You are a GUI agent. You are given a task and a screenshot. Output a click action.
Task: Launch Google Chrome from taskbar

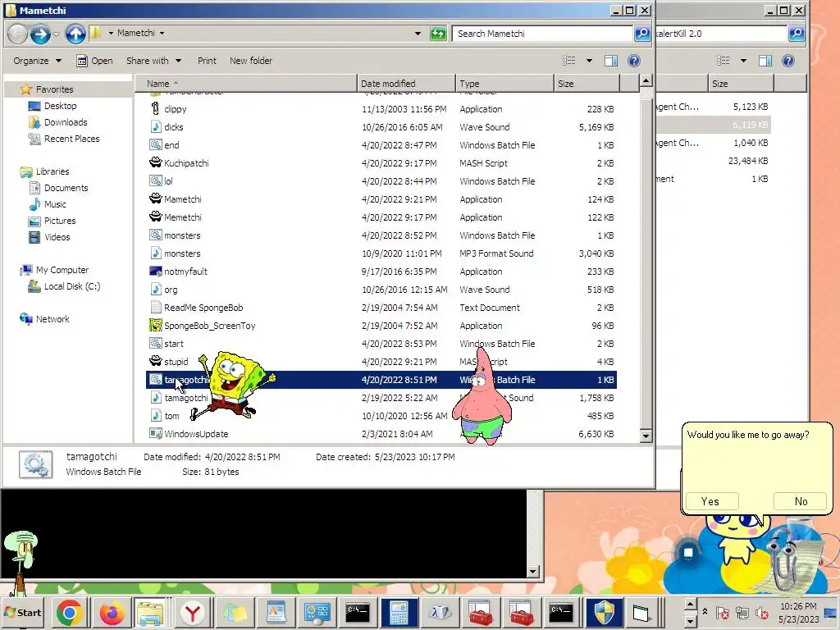tap(69, 612)
